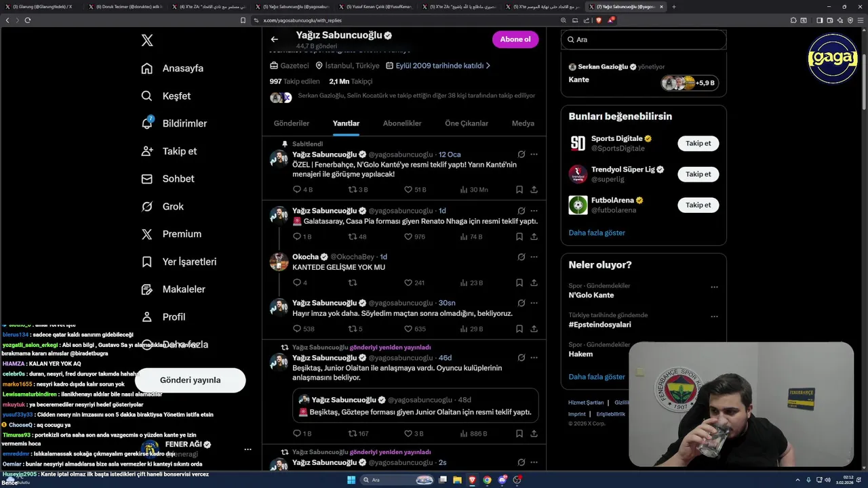Image resolution: width=868 pixels, height=488 pixels.
Task: Like the pinned Kanté offer tweet
Action: pyautogui.click(x=408, y=190)
